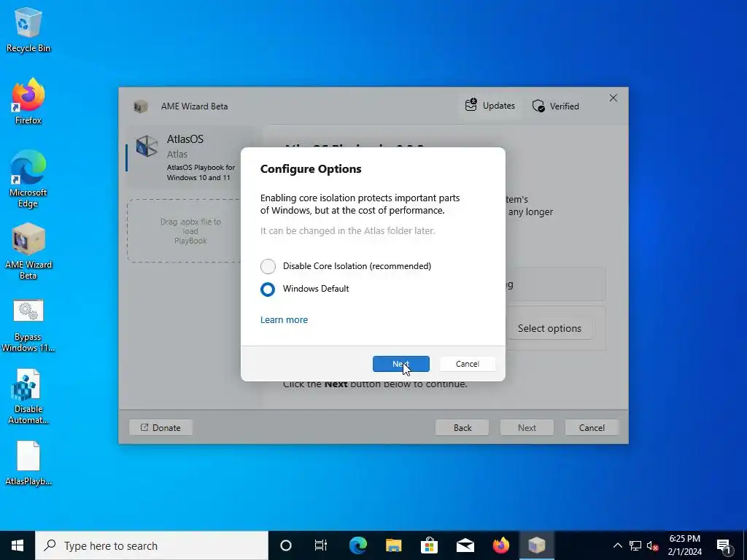Select the Windows Default radio option
The height and width of the screenshot is (560, 747).
pos(268,289)
